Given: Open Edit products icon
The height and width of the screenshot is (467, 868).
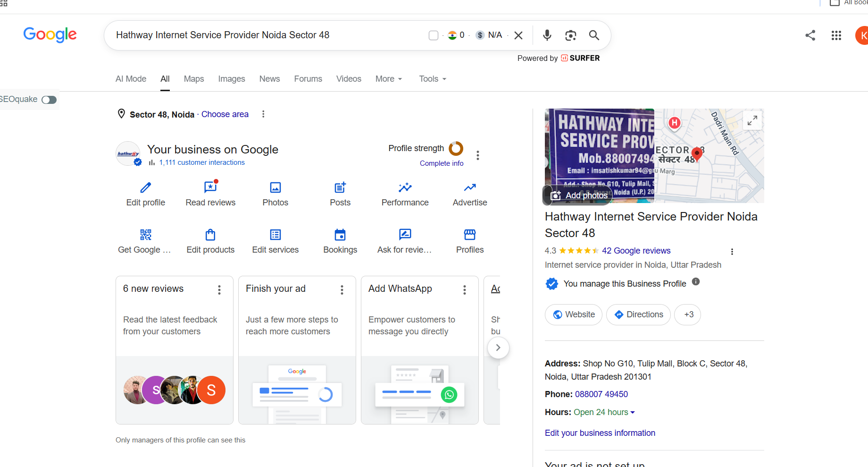Looking at the screenshot, I should pyautogui.click(x=210, y=235).
